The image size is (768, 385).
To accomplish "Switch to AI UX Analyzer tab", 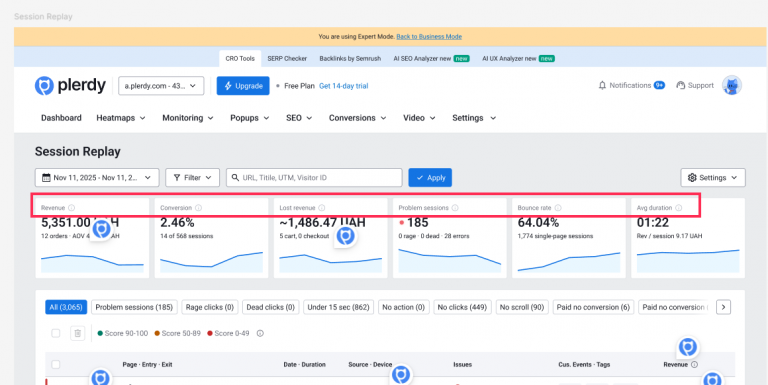I will [x=518, y=58].
